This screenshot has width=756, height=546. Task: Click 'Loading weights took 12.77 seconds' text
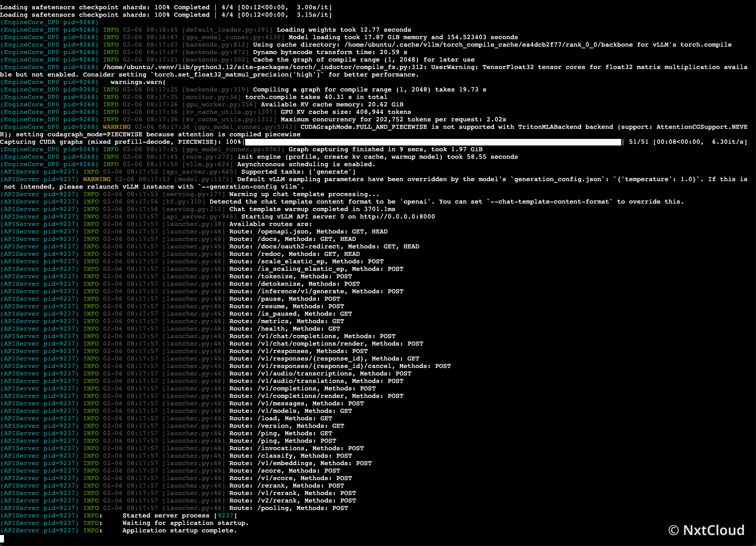tap(344, 30)
